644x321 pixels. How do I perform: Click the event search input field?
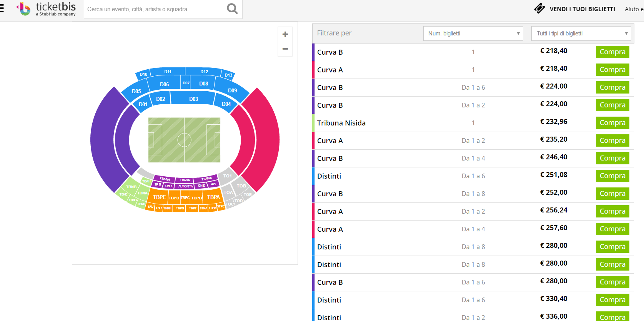(154, 9)
